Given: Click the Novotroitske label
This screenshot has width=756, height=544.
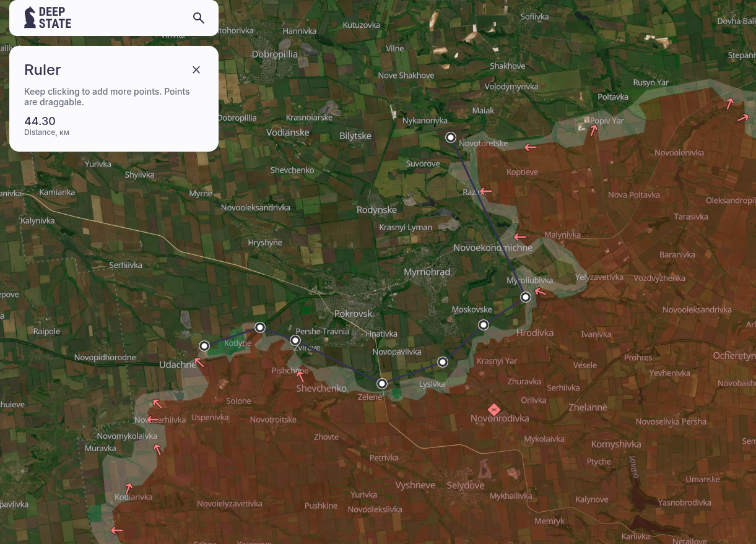Looking at the screenshot, I should pyautogui.click(x=273, y=420).
